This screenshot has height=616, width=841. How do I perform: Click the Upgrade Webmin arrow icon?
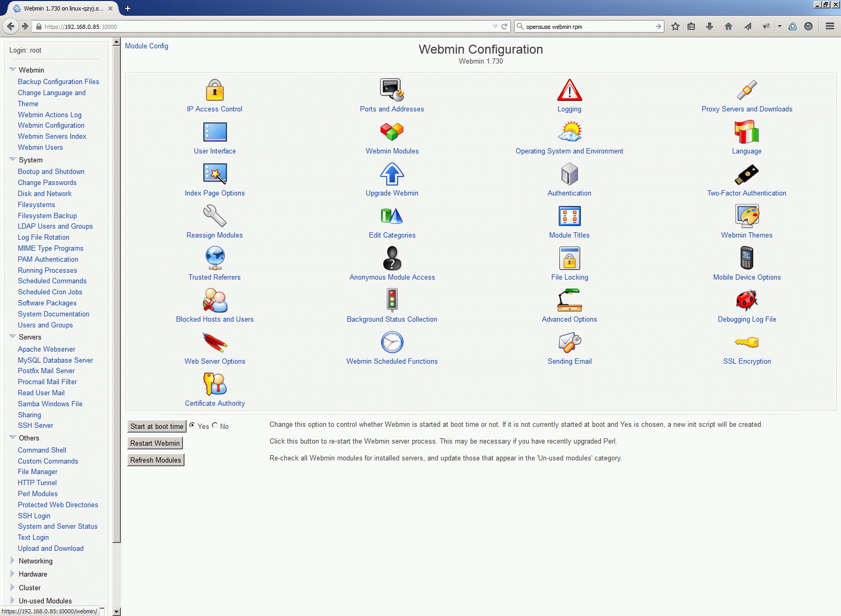coord(392,174)
